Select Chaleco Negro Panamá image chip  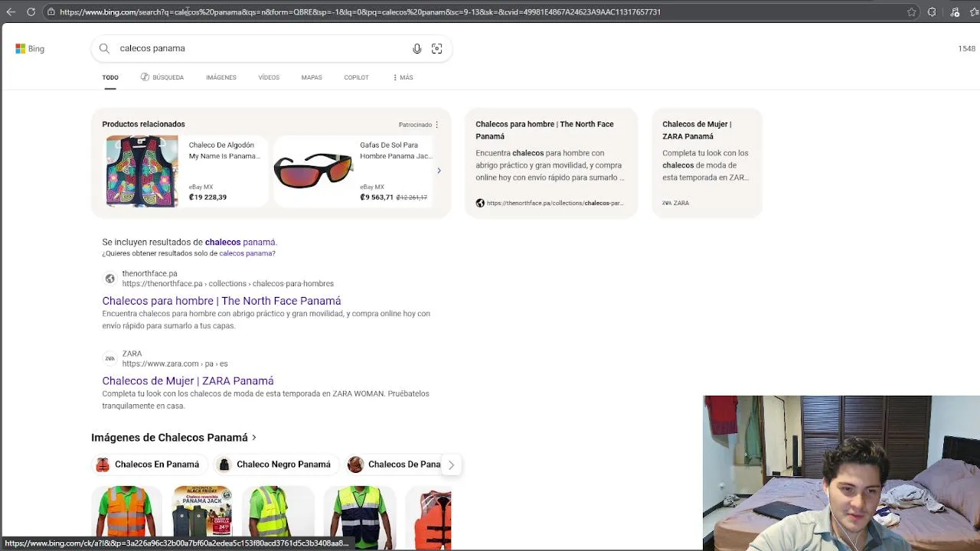point(276,465)
